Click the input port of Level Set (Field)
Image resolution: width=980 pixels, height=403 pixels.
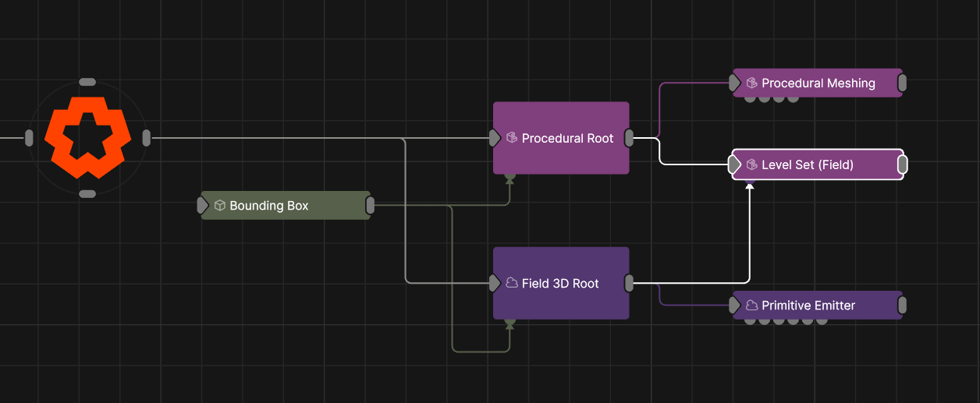pyautogui.click(x=734, y=164)
